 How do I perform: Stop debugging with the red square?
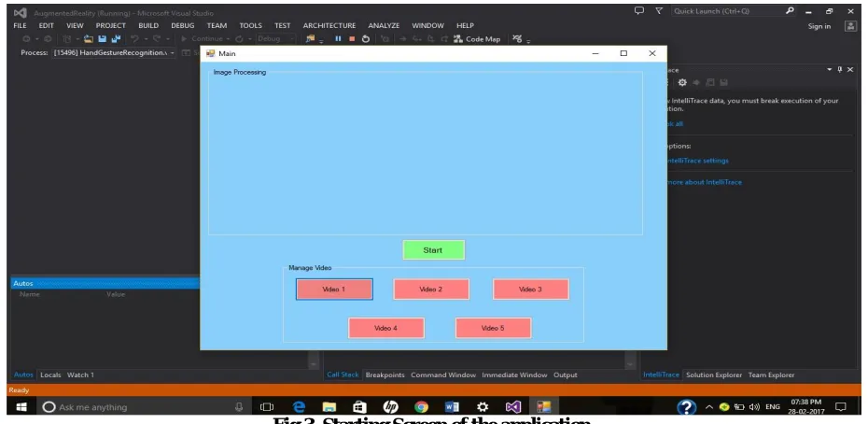[352, 39]
